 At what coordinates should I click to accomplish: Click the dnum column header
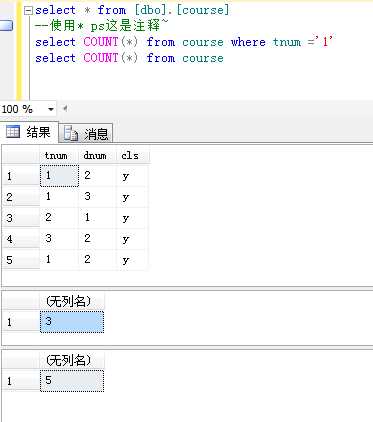(98, 156)
